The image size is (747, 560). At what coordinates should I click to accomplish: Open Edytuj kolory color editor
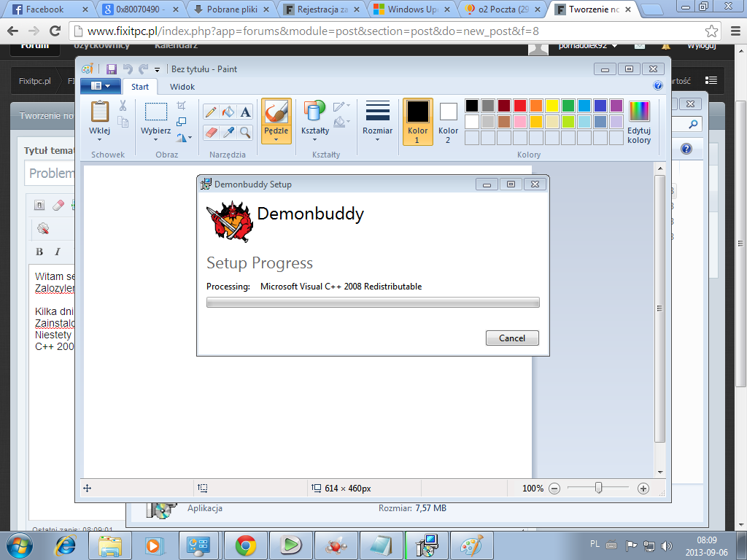tap(639, 122)
